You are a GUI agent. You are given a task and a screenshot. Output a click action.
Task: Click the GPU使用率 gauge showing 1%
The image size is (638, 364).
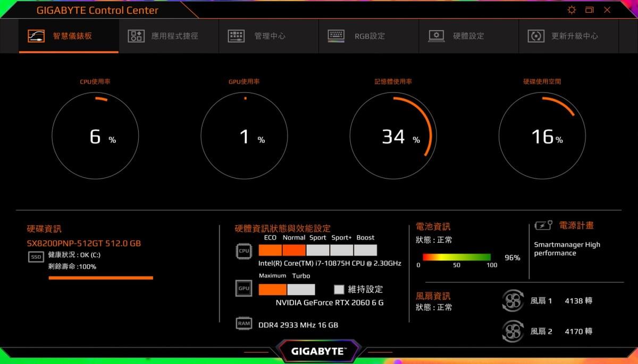pos(244,136)
